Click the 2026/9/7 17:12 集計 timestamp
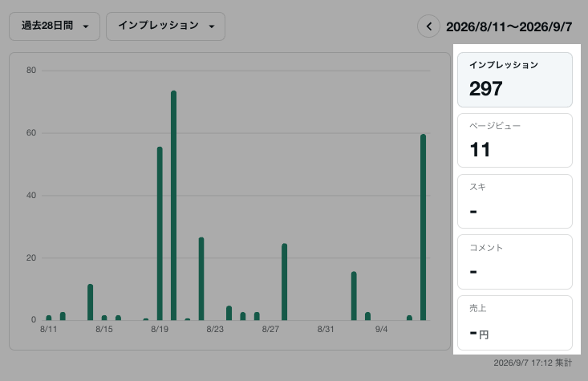 533,363
